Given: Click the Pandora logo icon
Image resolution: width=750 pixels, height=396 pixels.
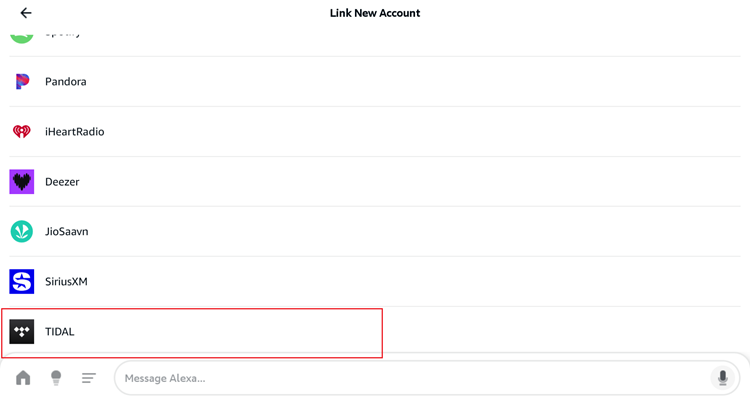Looking at the screenshot, I should pyautogui.click(x=22, y=81).
